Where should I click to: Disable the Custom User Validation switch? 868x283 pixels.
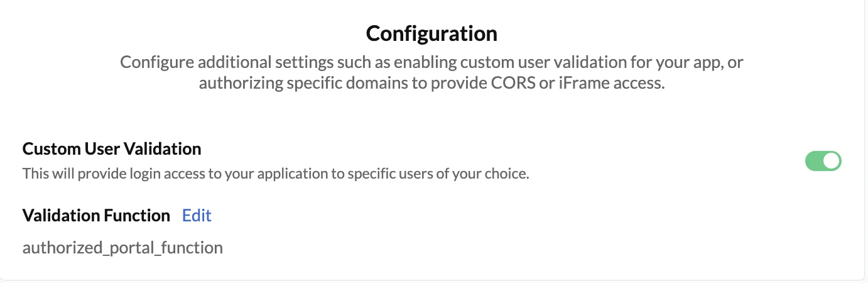pos(823,162)
